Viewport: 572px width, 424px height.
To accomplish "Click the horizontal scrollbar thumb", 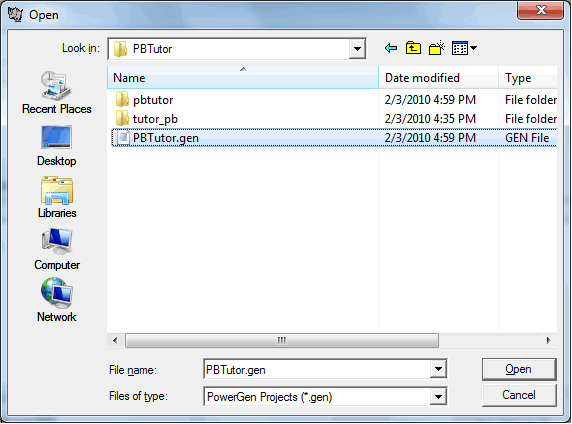I will 282,340.
